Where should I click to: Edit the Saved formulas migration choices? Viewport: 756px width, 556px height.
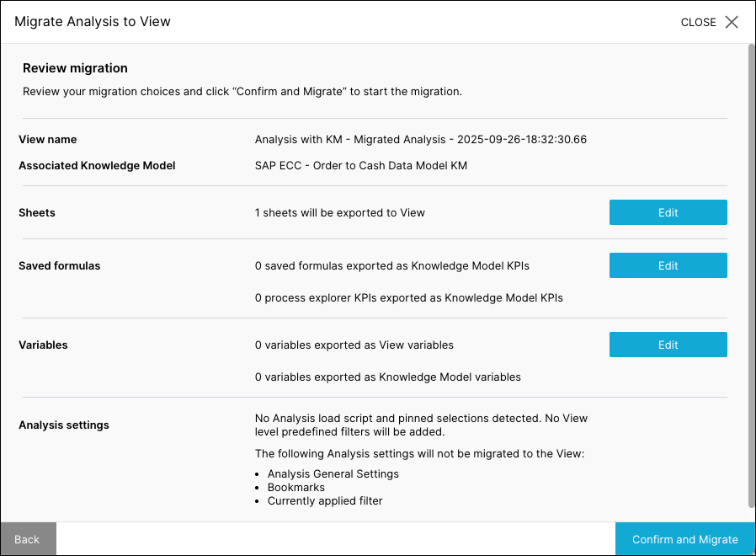point(668,265)
